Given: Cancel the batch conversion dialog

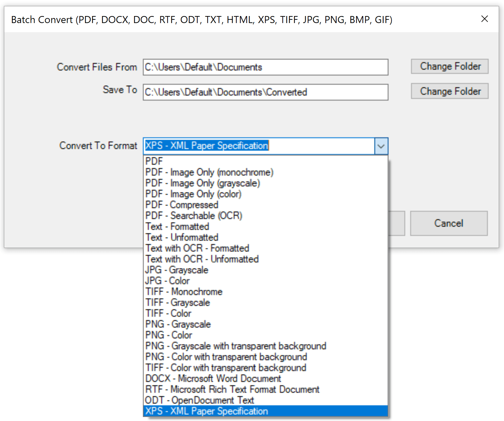Looking at the screenshot, I should click(x=448, y=223).
